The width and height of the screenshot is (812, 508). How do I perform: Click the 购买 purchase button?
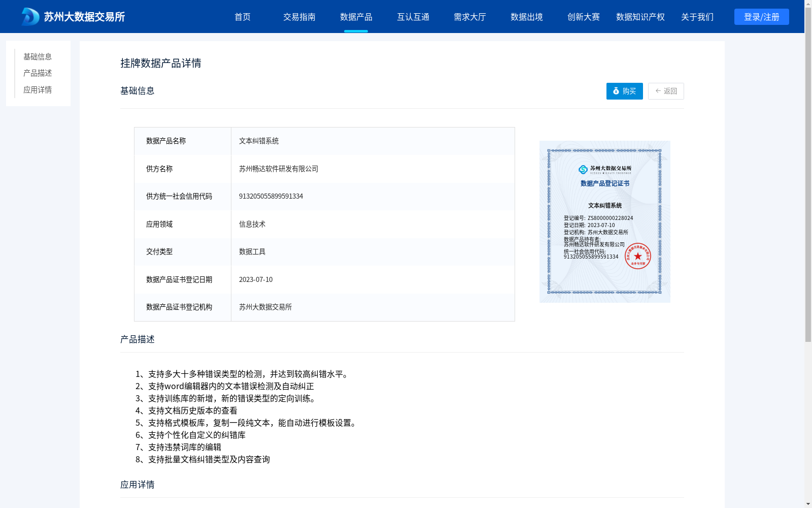pos(625,91)
